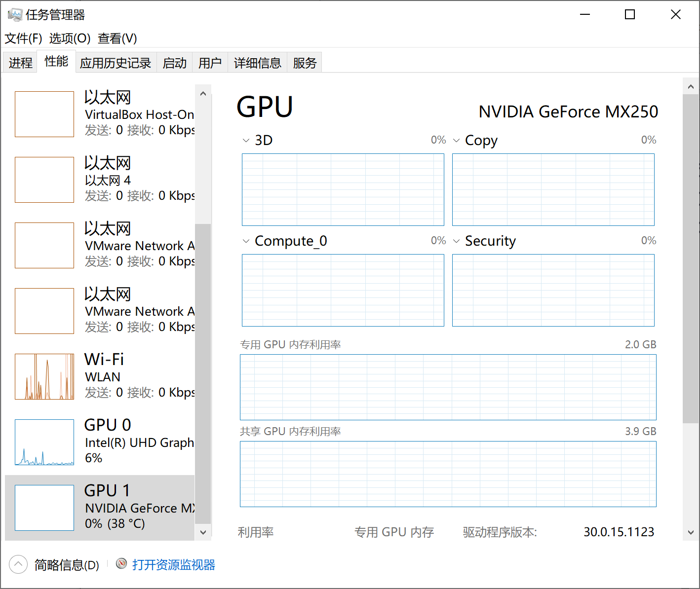Click the circular collapse arrow icon for 简略信息
The image size is (700, 589).
(18, 564)
